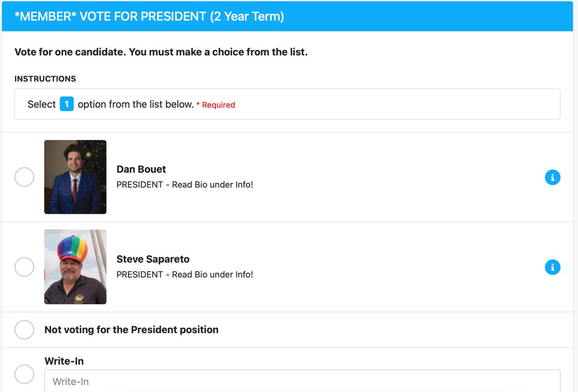Click into the Write-In text field
Screen dimensions: 578x392
tap(302, 381)
